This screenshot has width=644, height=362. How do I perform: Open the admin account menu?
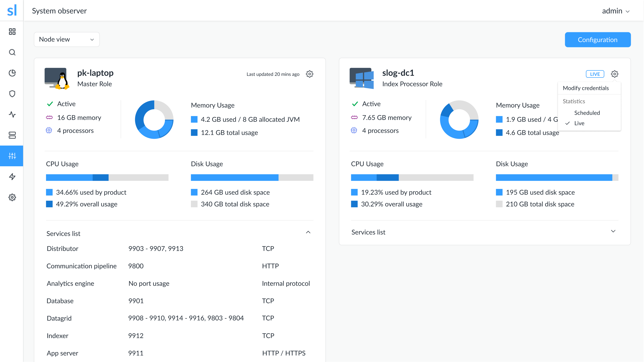point(616,11)
